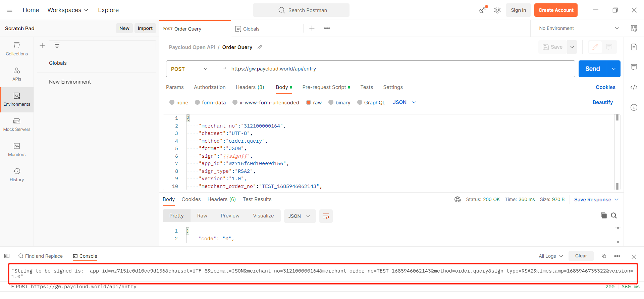Switch to the Headers (8) request tab
The image size is (644, 299).
point(250,87)
